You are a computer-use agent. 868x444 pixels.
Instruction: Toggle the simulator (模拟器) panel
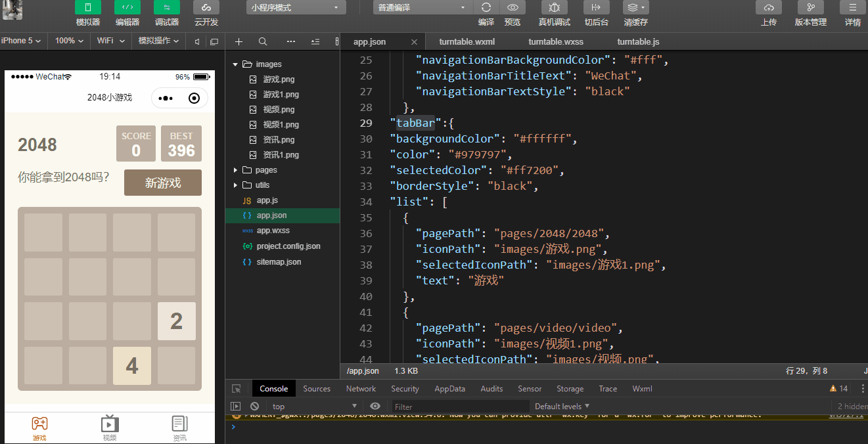point(88,7)
